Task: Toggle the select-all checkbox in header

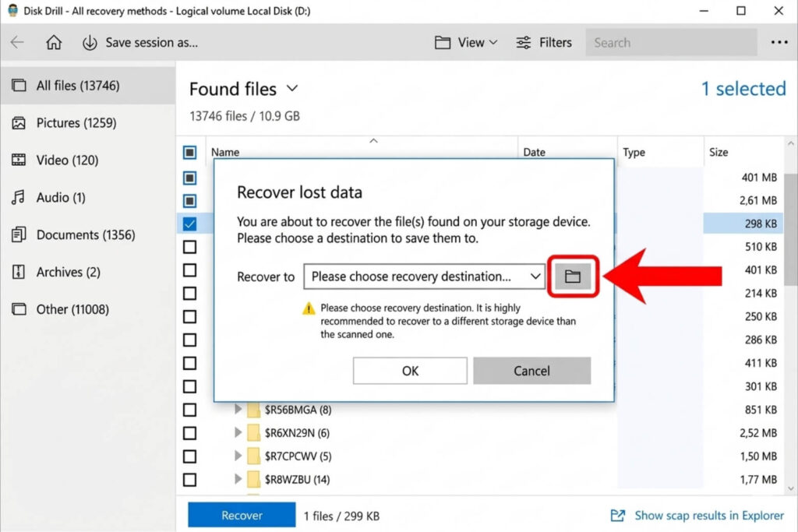Action: click(x=189, y=153)
